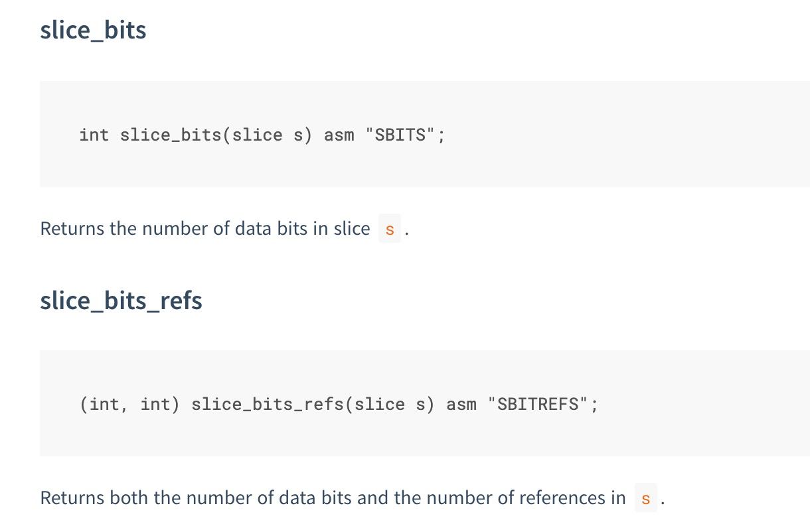Click the "SBITREFS" string literal
This screenshot has width=810, height=532.
[538, 404]
